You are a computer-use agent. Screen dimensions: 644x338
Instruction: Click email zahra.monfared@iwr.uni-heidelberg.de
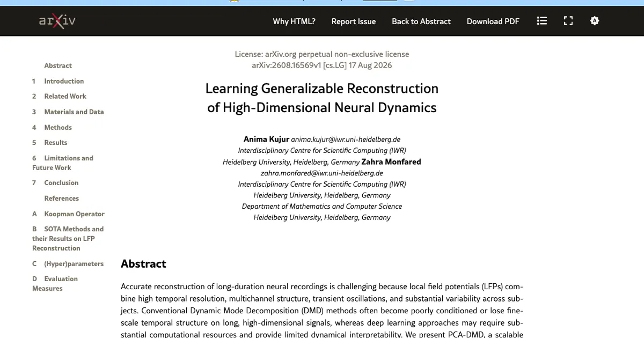point(322,173)
